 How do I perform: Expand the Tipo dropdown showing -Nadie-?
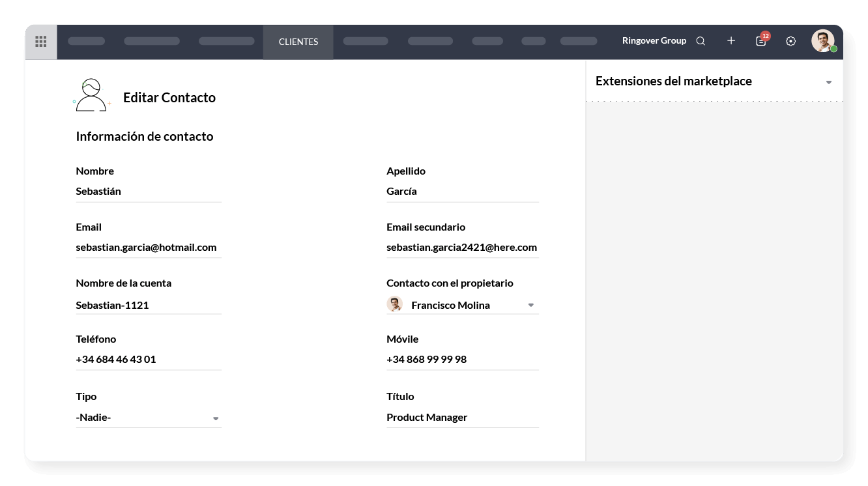click(x=215, y=418)
